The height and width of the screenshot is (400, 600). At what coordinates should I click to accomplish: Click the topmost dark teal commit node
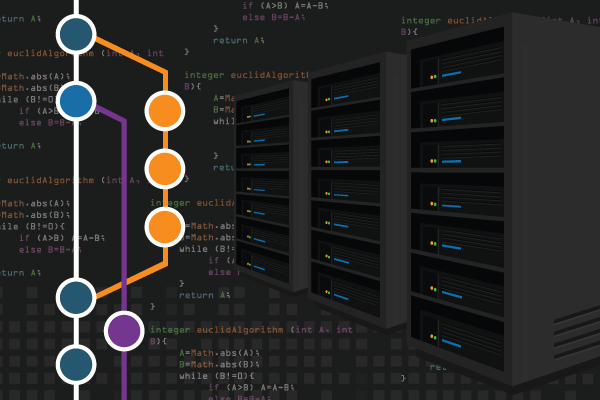tap(76, 34)
